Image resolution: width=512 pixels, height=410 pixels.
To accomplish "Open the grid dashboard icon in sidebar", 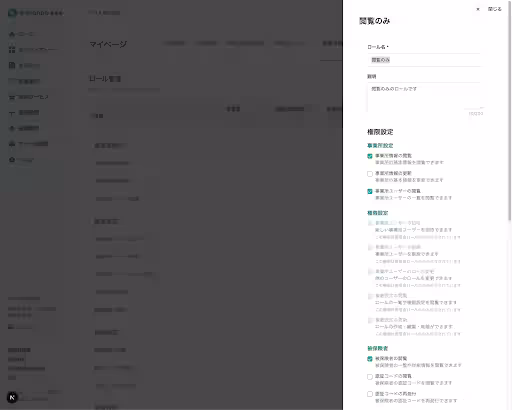I will point(12,49).
